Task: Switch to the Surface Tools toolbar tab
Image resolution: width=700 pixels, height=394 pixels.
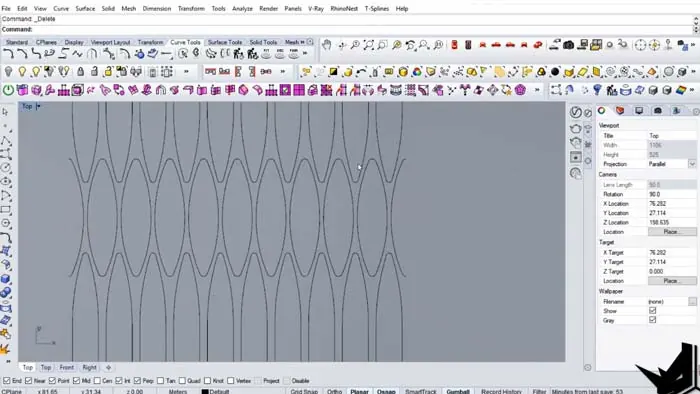Action: [225, 42]
